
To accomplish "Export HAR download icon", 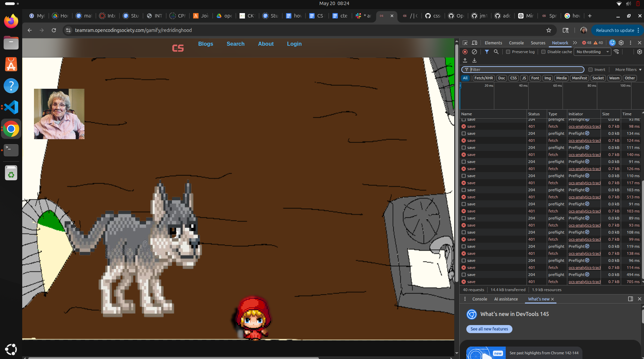I will coord(474,61).
